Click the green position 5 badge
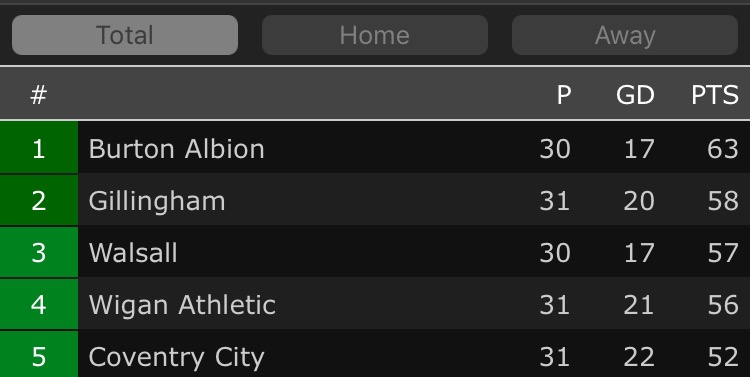The image size is (750, 377). point(39,354)
